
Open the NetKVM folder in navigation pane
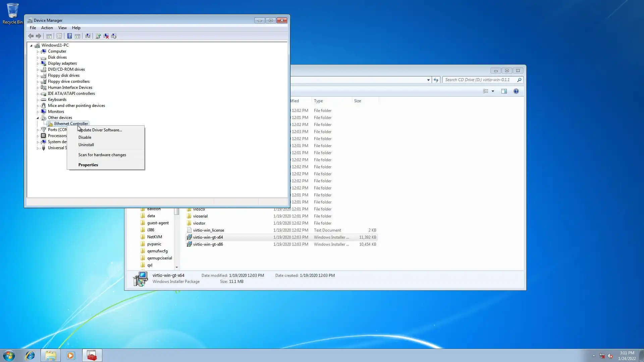[154, 237]
